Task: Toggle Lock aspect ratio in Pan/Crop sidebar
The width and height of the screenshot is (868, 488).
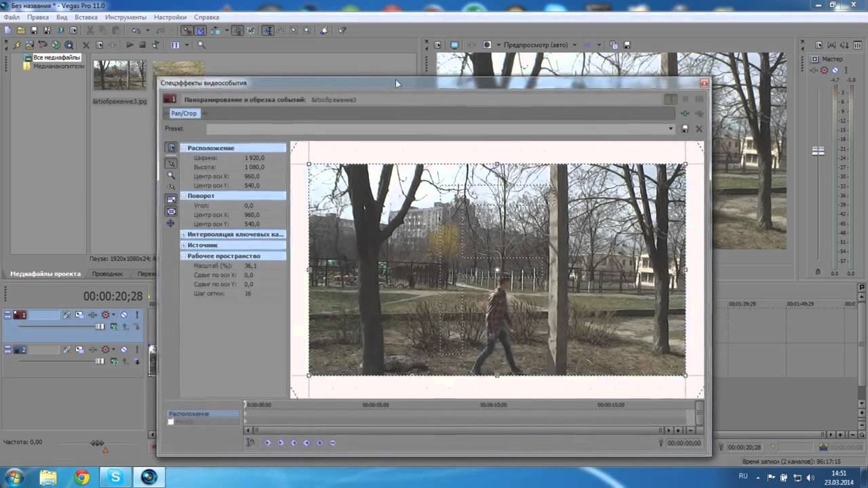Action: [x=171, y=199]
